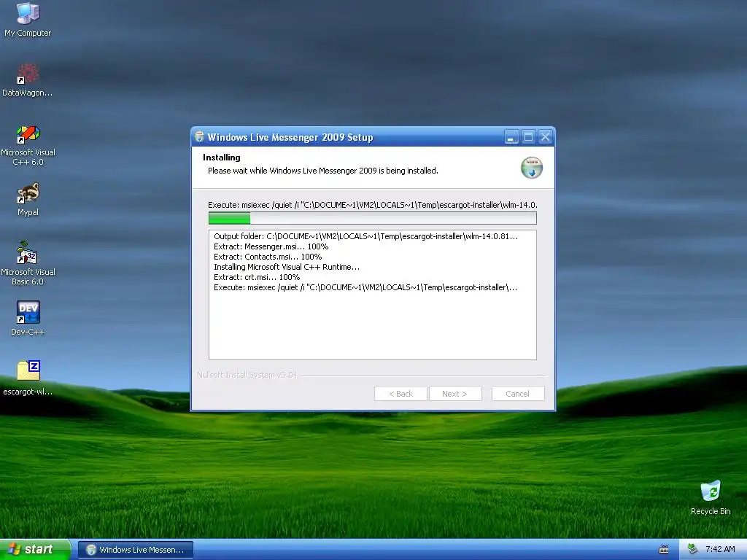
Task: Click the disabled Next button
Action: (455, 394)
